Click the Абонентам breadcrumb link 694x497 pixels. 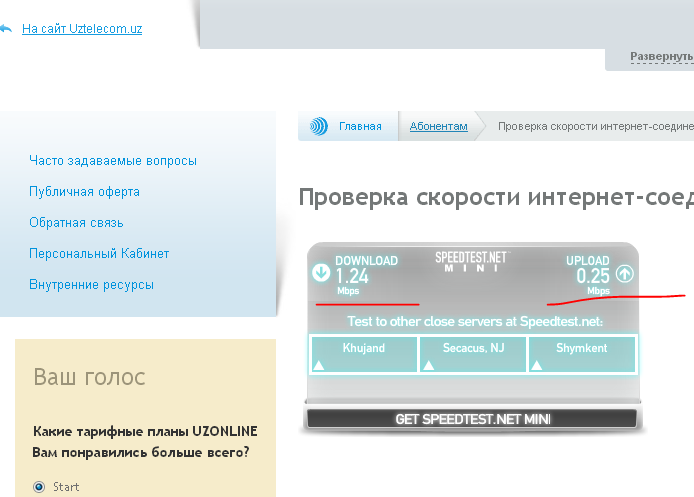pos(438,127)
